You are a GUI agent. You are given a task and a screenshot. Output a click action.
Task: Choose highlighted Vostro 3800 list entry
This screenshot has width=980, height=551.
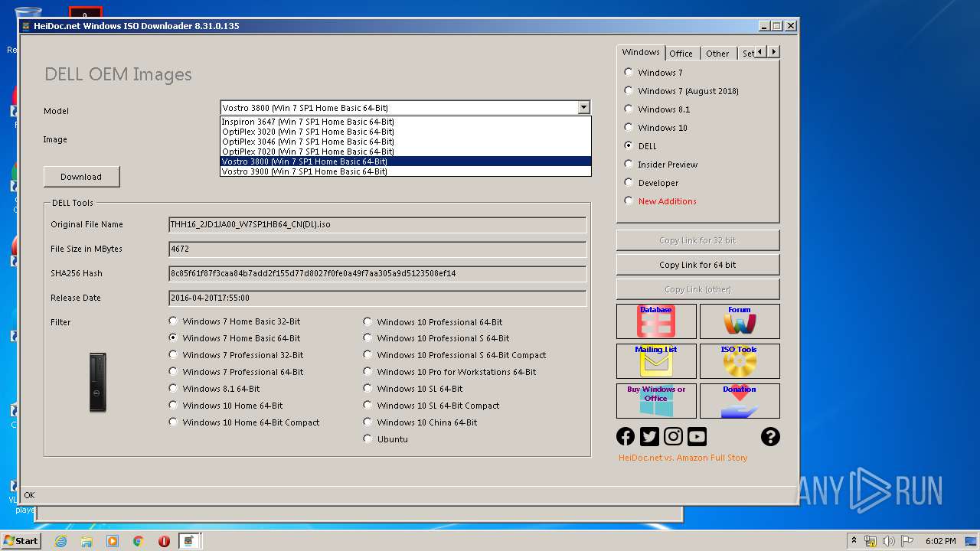tap(406, 161)
